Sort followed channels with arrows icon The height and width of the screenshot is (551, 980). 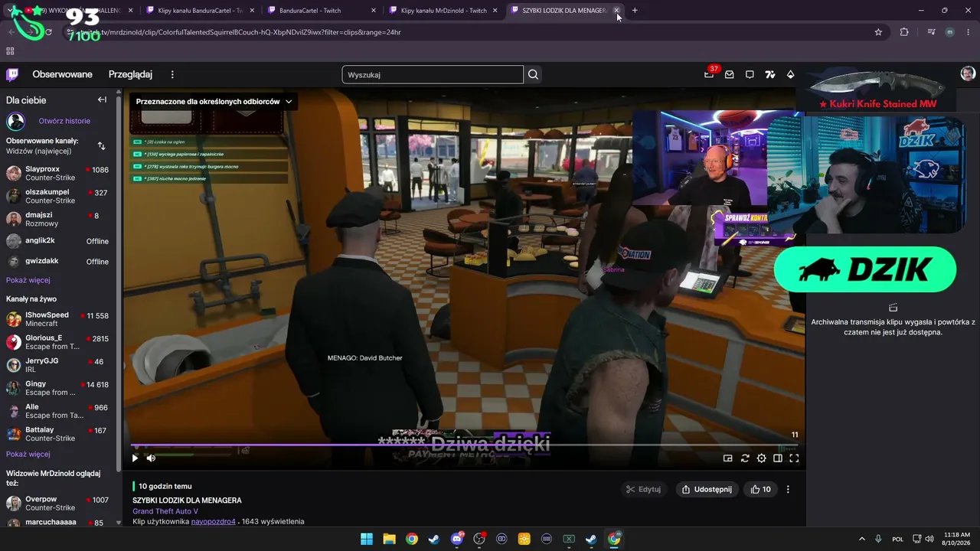point(101,145)
